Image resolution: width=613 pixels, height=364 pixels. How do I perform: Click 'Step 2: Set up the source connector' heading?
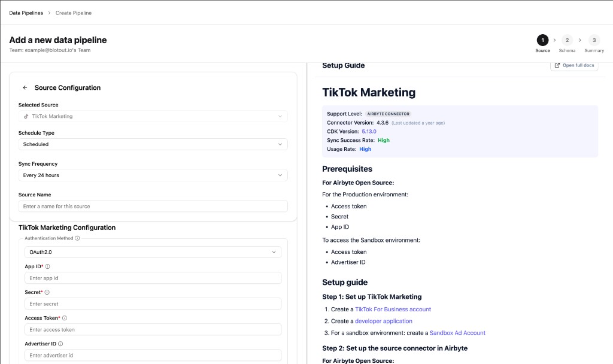pos(395,348)
